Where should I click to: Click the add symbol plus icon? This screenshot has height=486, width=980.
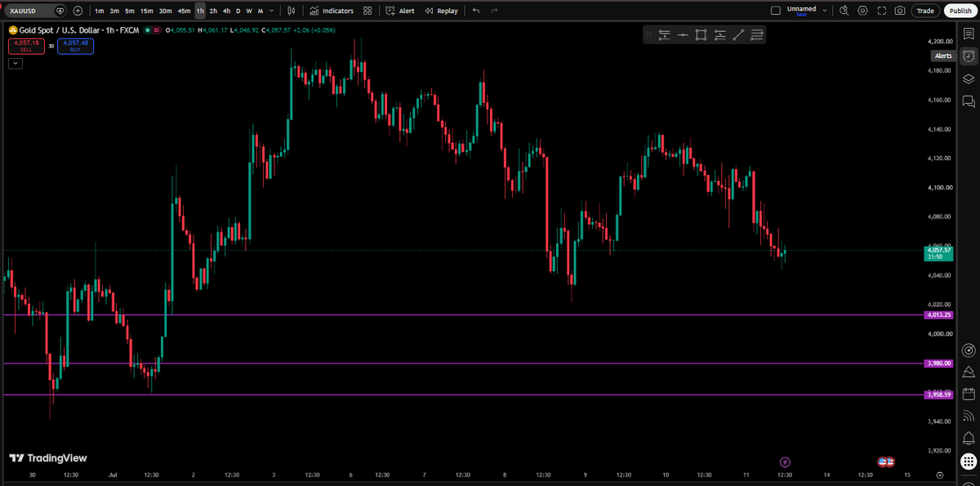[78, 11]
